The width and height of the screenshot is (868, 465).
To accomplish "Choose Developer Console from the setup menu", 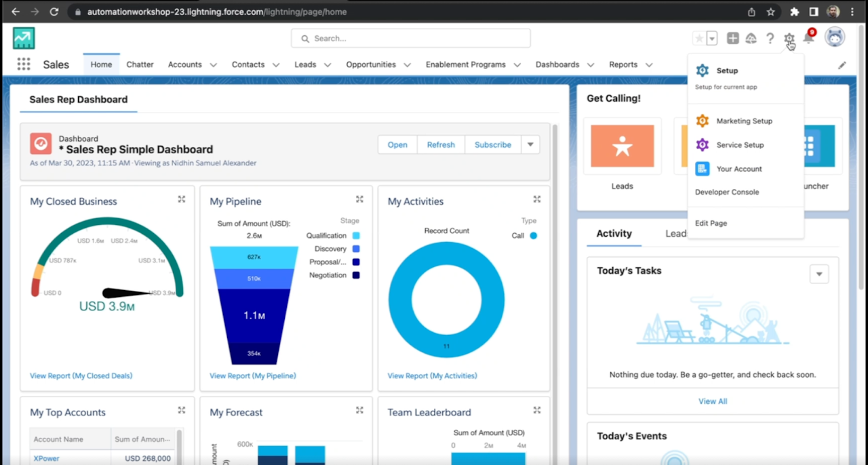I will pyautogui.click(x=727, y=192).
